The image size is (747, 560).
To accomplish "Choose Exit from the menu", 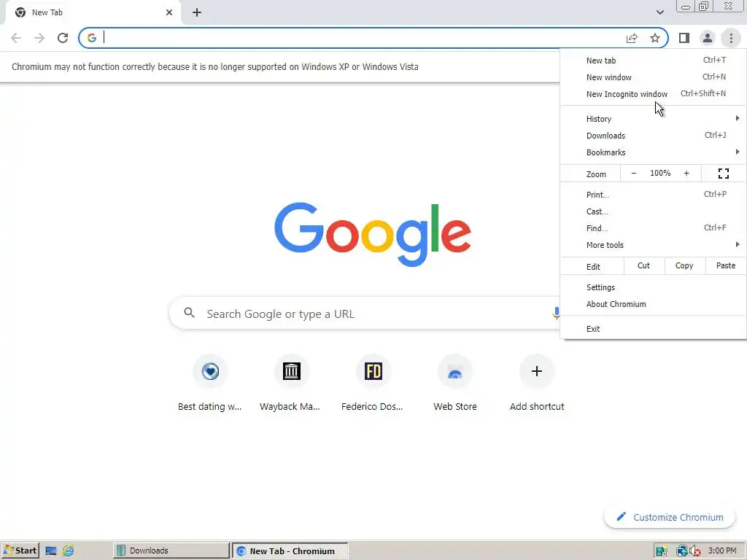I will tap(653, 329).
